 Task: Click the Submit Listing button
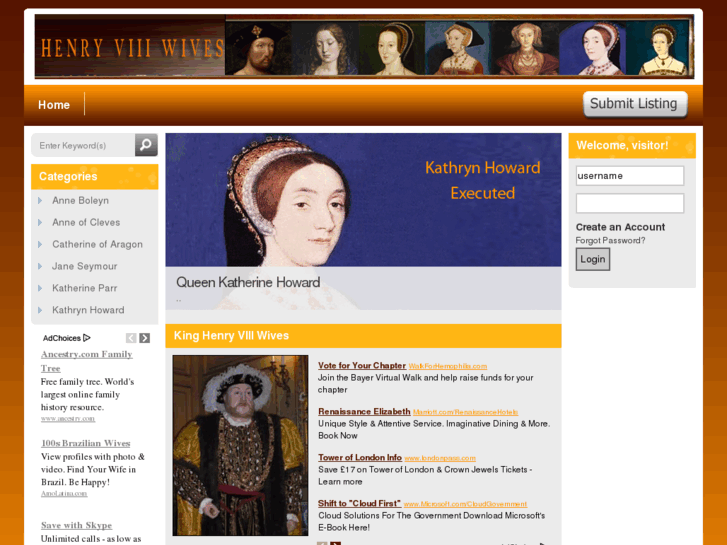(635, 104)
